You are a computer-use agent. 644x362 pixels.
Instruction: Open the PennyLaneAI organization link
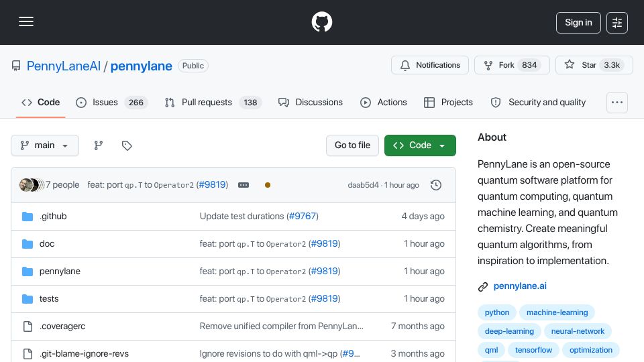64,66
